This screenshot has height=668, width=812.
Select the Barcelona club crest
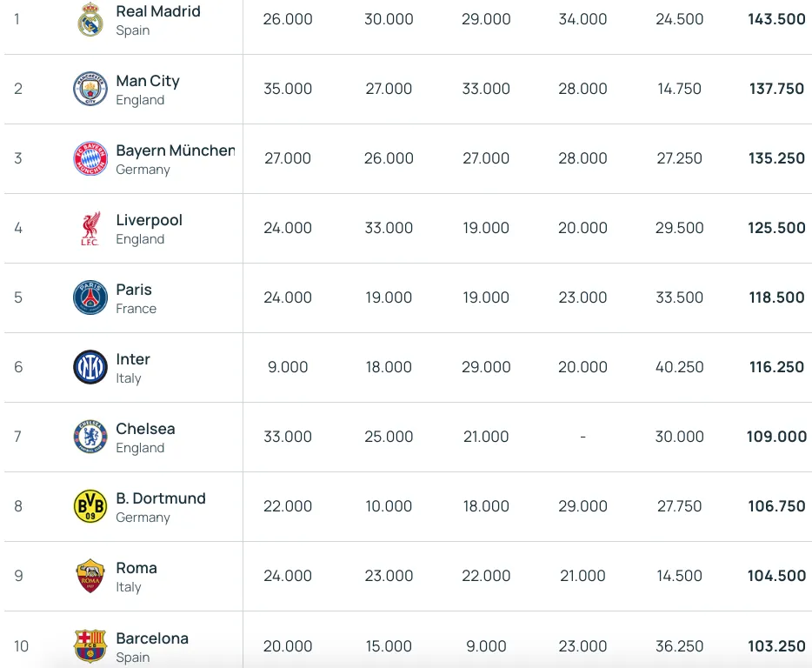point(90,645)
